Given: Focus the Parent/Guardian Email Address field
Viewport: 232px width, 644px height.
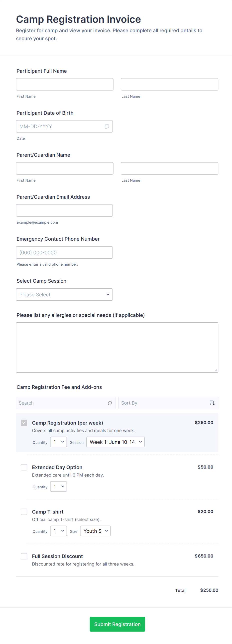Looking at the screenshot, I should tap(64, 210).
